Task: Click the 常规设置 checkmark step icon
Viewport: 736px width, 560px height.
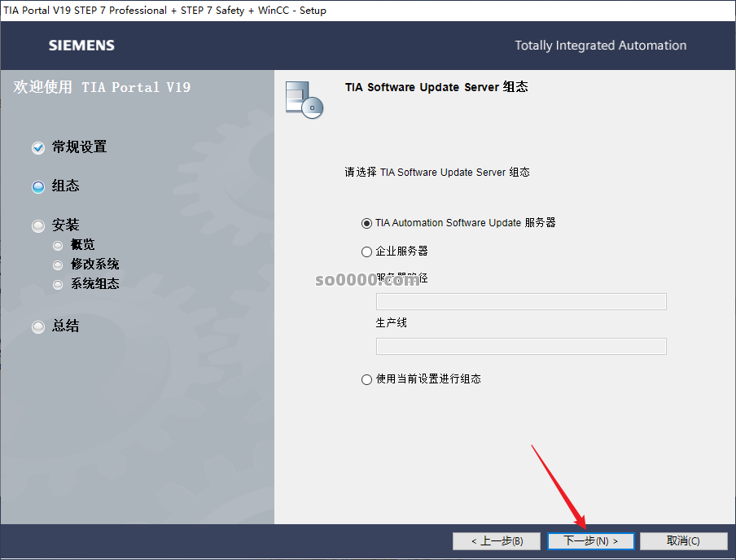Action: point(38,148)
